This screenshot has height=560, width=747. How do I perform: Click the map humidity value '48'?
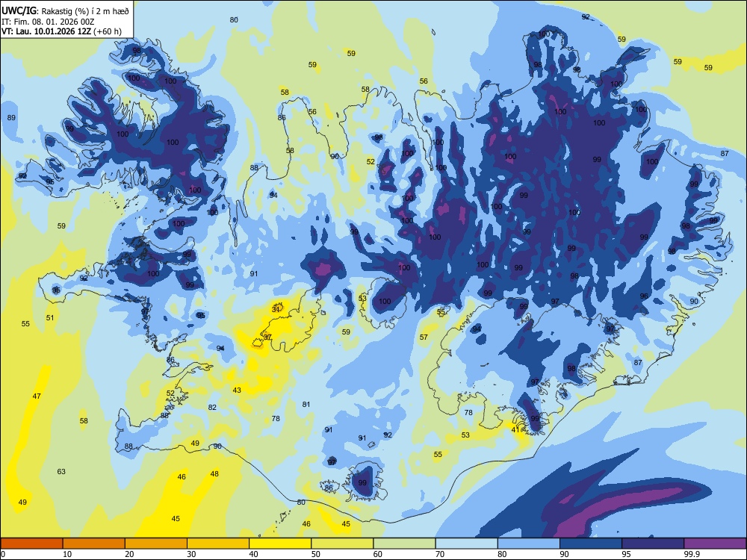point(215,474)
